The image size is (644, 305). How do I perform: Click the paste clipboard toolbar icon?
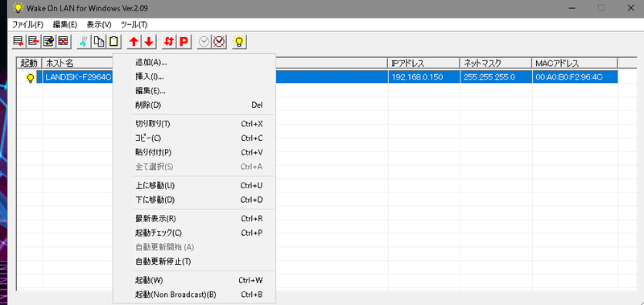pyautogui.click(x=114, y=42)
